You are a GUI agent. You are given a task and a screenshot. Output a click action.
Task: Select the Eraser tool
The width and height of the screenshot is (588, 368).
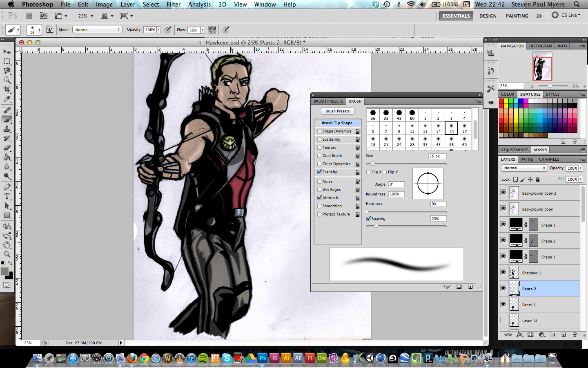7,148
